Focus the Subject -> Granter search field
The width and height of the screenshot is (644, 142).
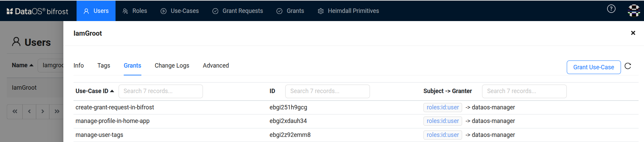pos(524,91)
